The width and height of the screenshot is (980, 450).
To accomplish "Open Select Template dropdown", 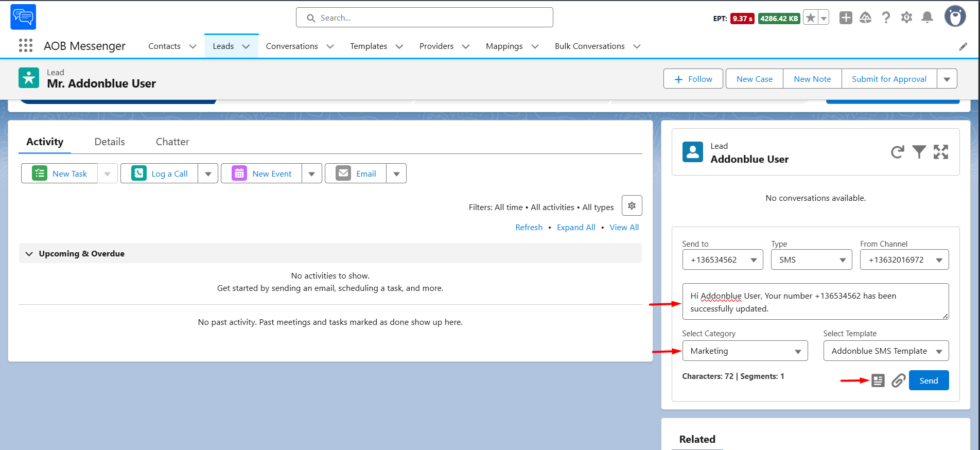I will tap(886, 351).
